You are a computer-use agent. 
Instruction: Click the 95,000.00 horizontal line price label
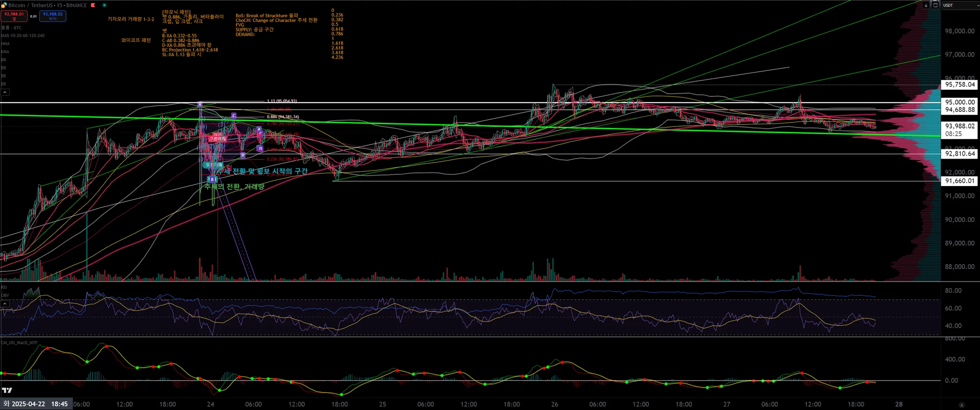(x=960, y=102)
